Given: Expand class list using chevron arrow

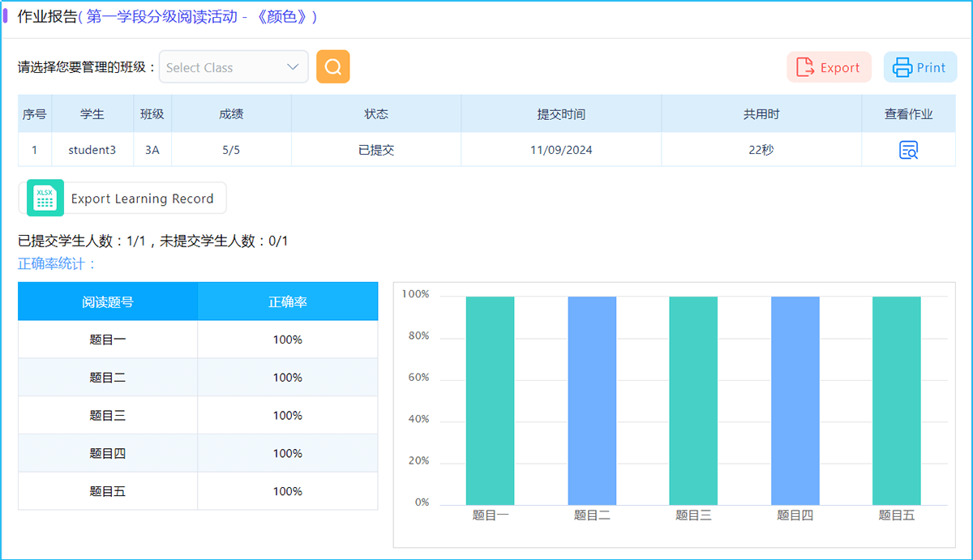Looking at the screenshot, I should click(x=294, y=67).
